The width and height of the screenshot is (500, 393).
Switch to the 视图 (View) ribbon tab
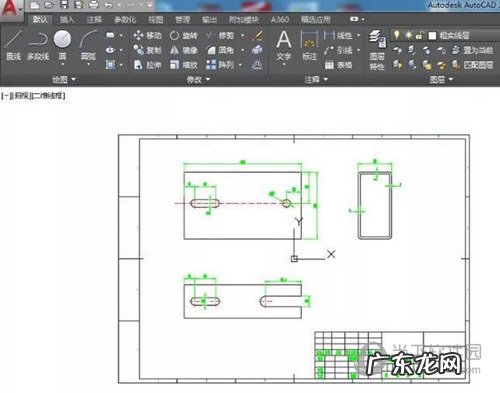point(156,20)
